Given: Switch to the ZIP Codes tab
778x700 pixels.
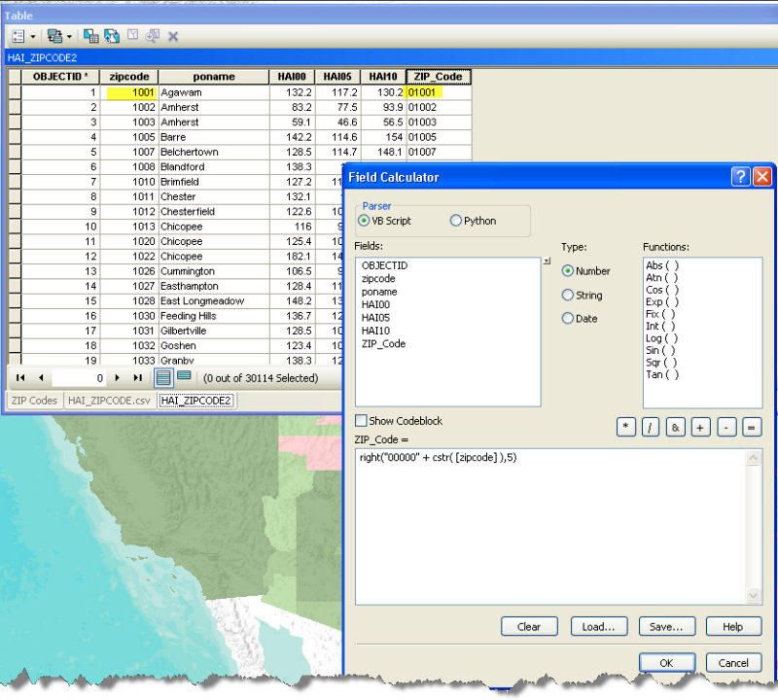Looking at the screenshot, I should [34, 401].
